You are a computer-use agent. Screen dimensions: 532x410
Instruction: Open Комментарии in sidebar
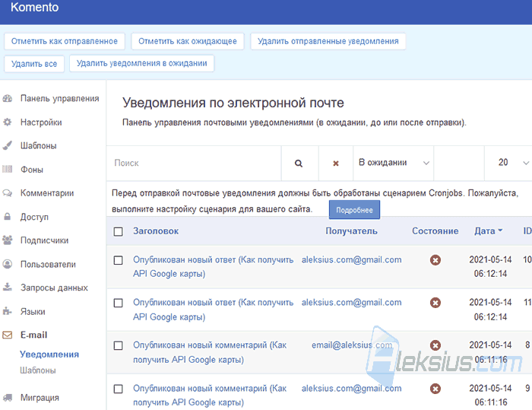47,193
